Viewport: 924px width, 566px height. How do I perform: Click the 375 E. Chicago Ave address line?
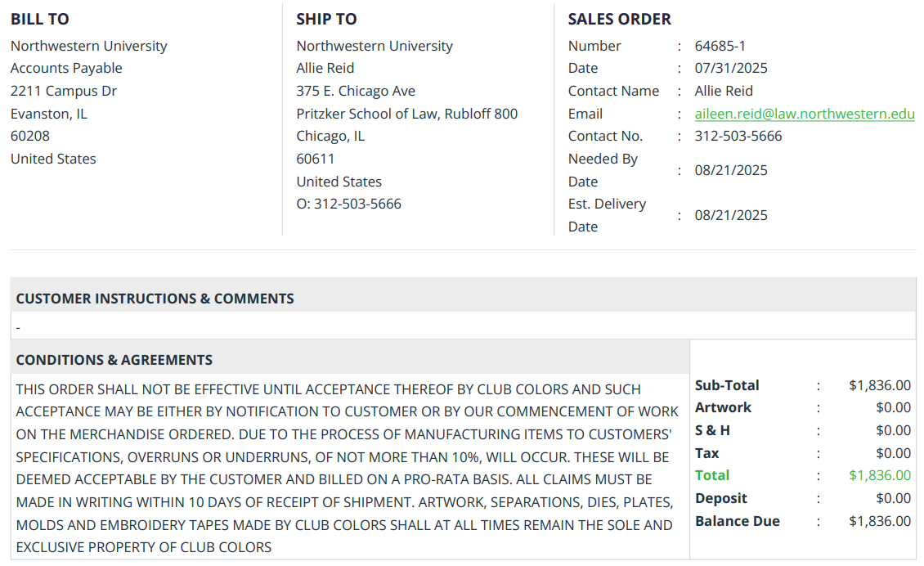[x=356, y=91]
